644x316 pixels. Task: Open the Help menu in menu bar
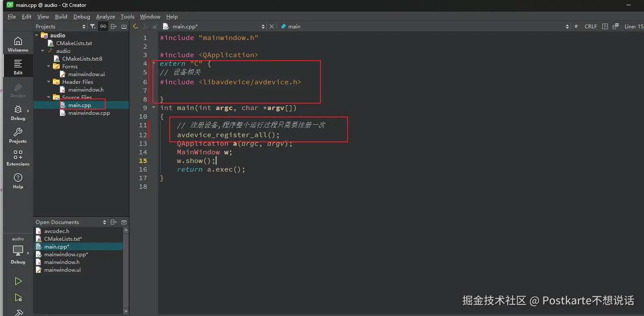point(172,16)
